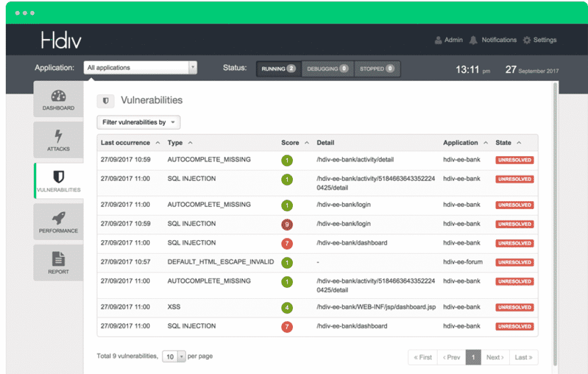This screenshot has height=374, width=588.
Task: Sort by Type column
Action: pos(180,142)
